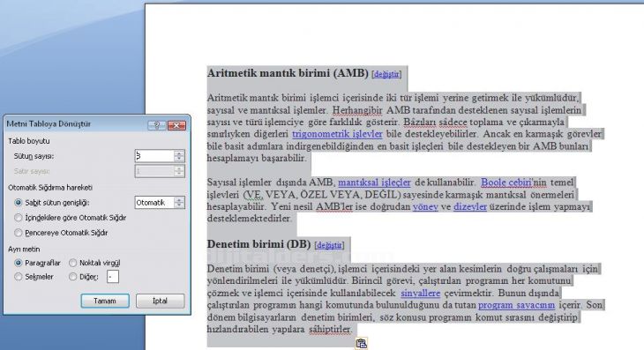Viewport: 644px width, 350px height.
Task: Click the help question mark button in dialog
Action: click(156, 125)
